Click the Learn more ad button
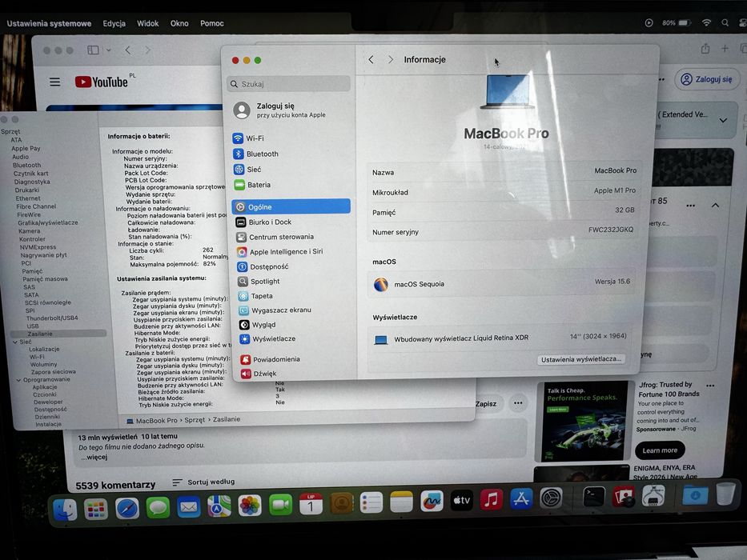The image size is (747, 560). [x=660, y=450]
